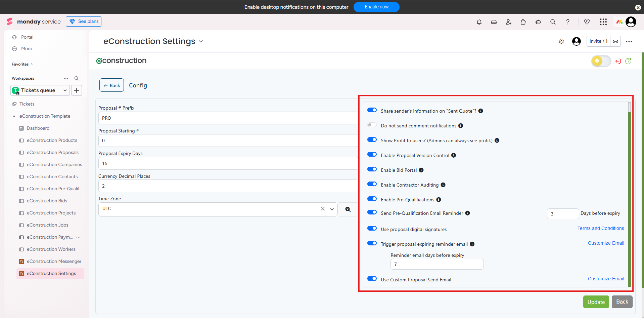This screenshot has width=644, height=318.
Task: Collapse the eConstruction Template folder
Action: pyautogui.click(x=14, y=116)
